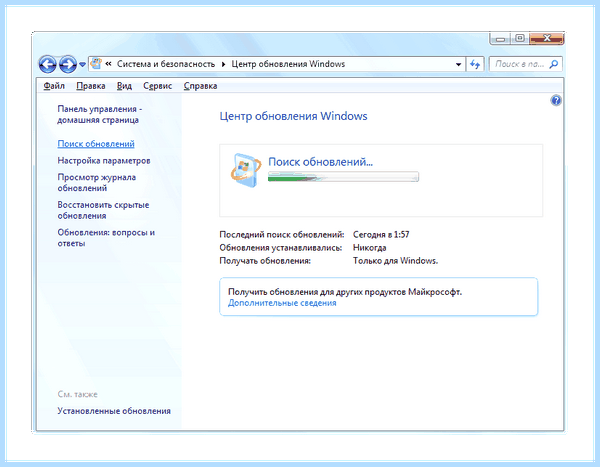
Task: Click the Никогда value text
Action: (x=369, y=248)
